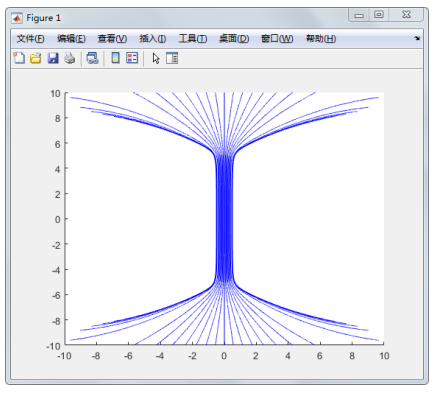Open the 插入(I) menu
440x395 pixels.
click(153, 39)
